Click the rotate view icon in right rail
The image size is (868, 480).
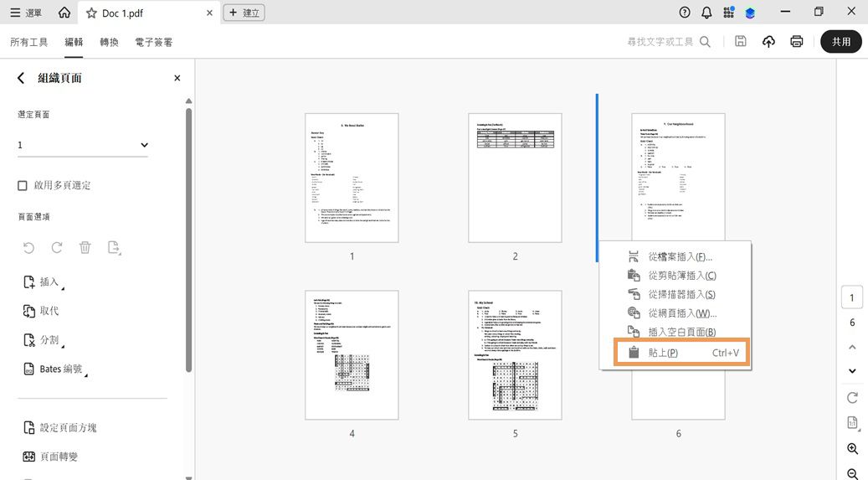(x=852, y=397)
